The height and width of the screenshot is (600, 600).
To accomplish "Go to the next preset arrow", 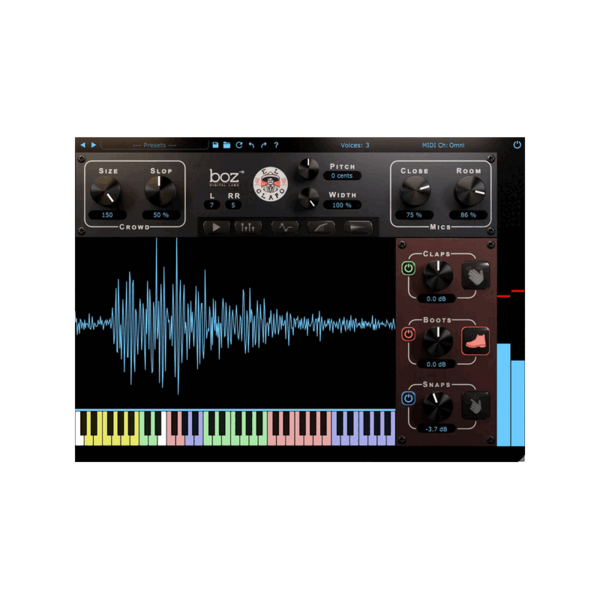I will click(x=93, y=145).
